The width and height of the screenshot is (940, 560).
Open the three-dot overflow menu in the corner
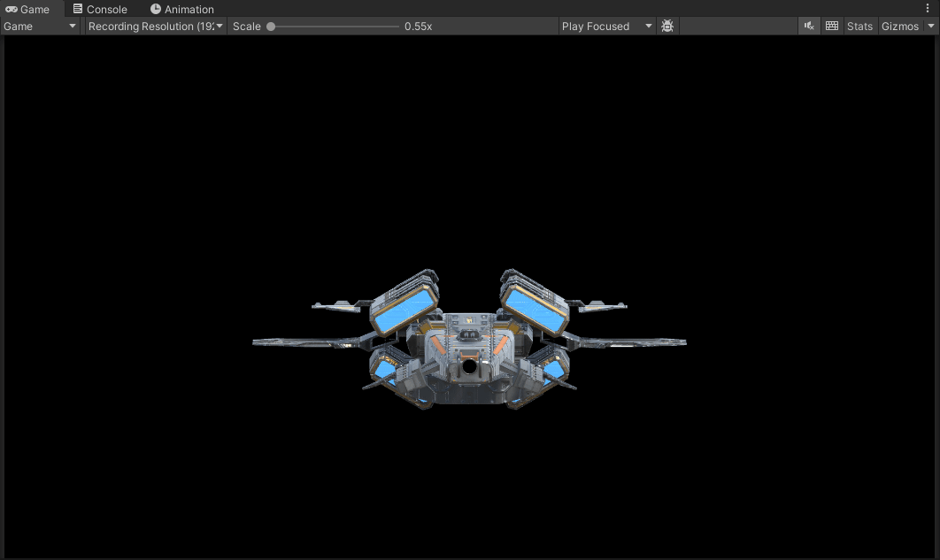927,8
